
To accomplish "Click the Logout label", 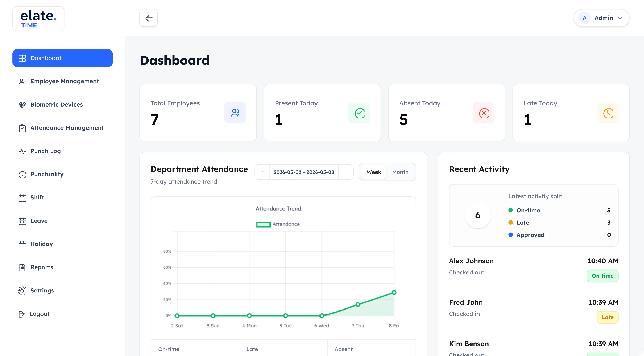I will pyautogui.click(x=40, y=314).
